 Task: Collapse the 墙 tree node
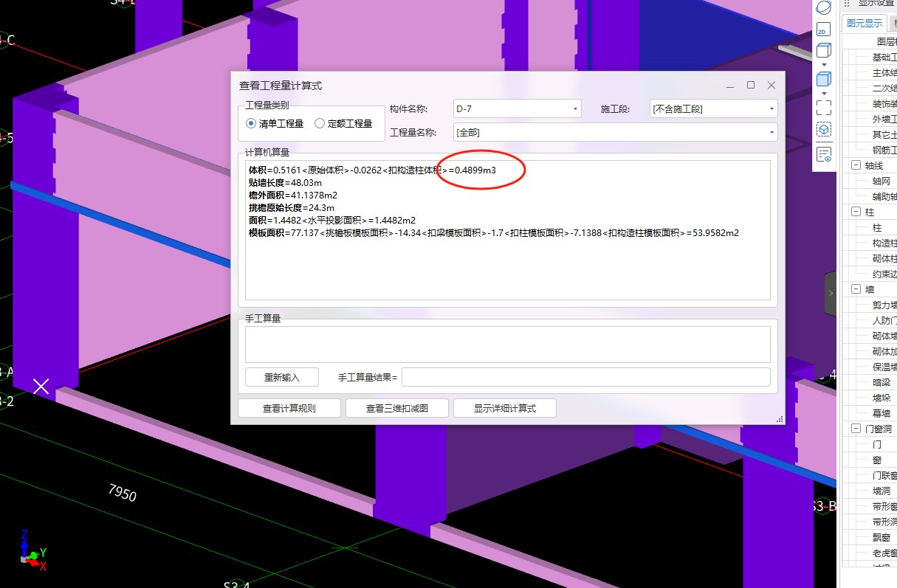tap(856, 290)
